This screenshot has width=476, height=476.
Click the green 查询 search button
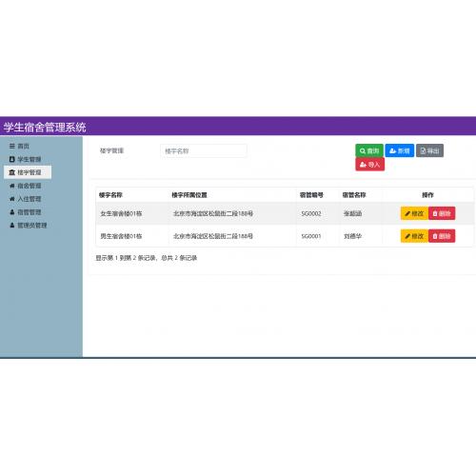coord(369,150)
